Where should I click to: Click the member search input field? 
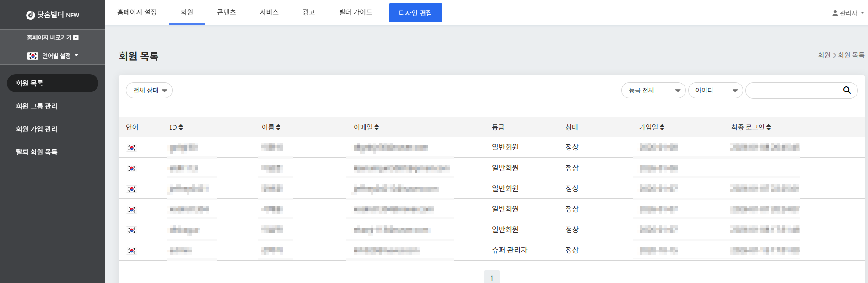(794, 91)
